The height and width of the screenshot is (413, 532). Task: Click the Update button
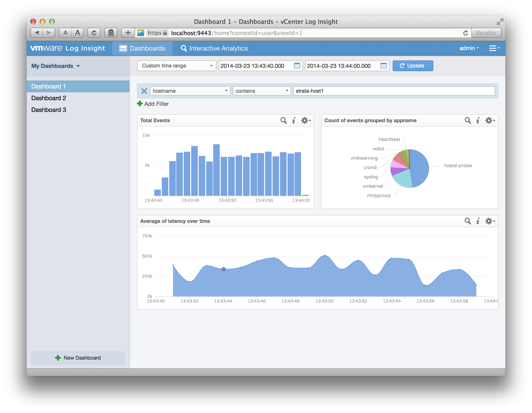[413, 66]
